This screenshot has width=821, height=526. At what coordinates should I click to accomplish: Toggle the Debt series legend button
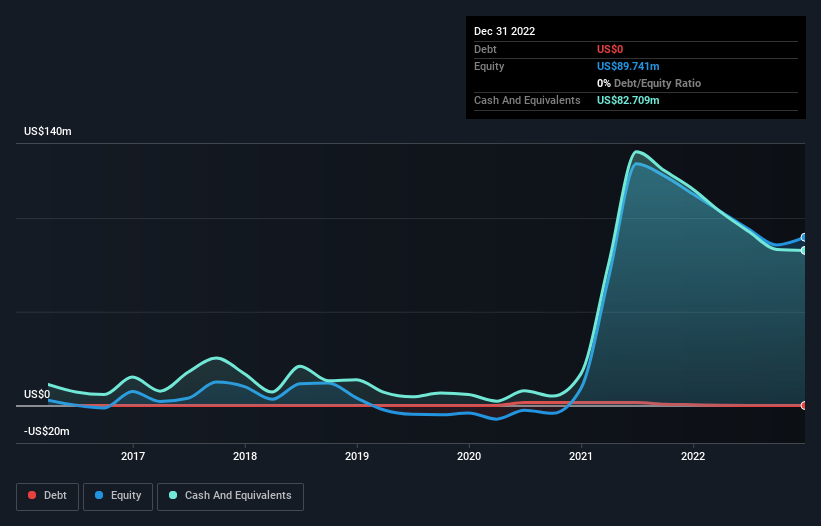click(48, 496)
